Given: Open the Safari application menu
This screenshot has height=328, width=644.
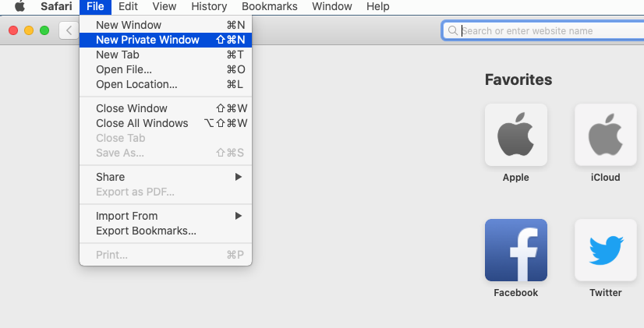Looking at the screenshot, I should [x=56, y=6].
